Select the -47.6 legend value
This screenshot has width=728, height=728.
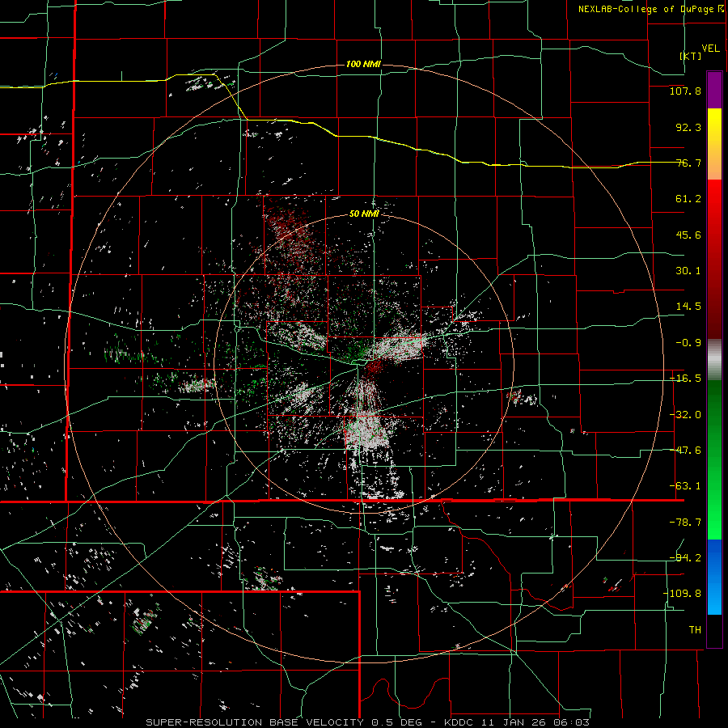(x=685, y=451)
